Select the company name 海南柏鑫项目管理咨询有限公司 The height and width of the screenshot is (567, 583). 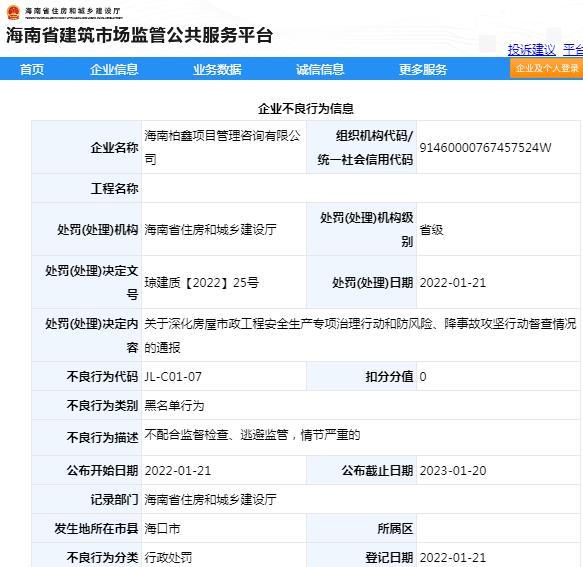tap(222, 147)
